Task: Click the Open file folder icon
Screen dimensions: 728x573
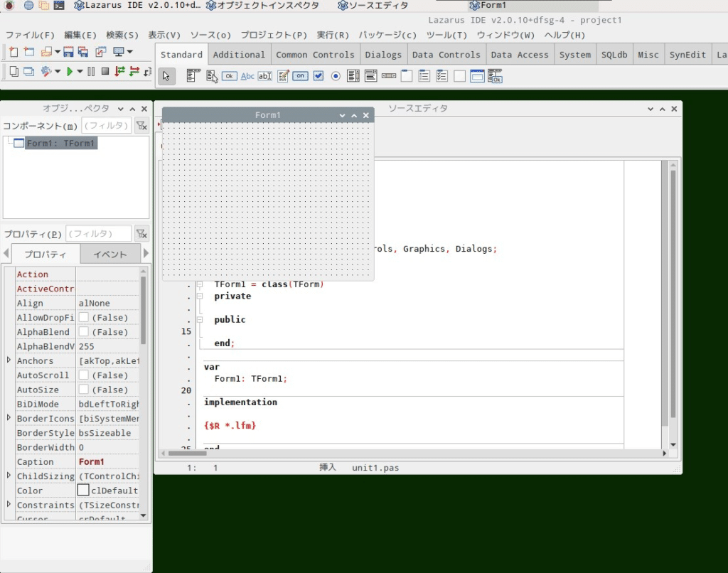Action: (46, 52)
